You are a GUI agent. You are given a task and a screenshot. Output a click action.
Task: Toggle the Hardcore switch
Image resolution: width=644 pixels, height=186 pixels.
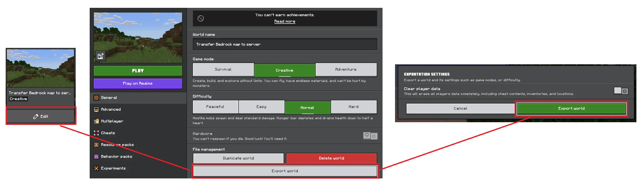coord(370,136)
